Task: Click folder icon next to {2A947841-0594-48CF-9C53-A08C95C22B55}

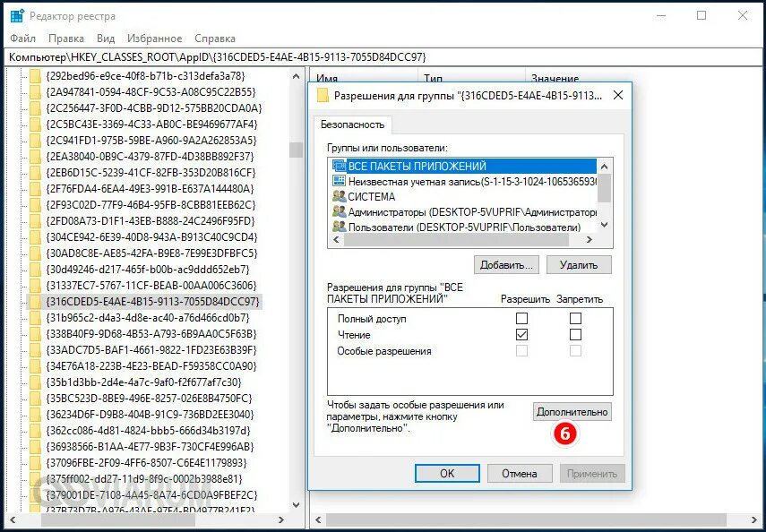Action: click(x=34, y=92)
